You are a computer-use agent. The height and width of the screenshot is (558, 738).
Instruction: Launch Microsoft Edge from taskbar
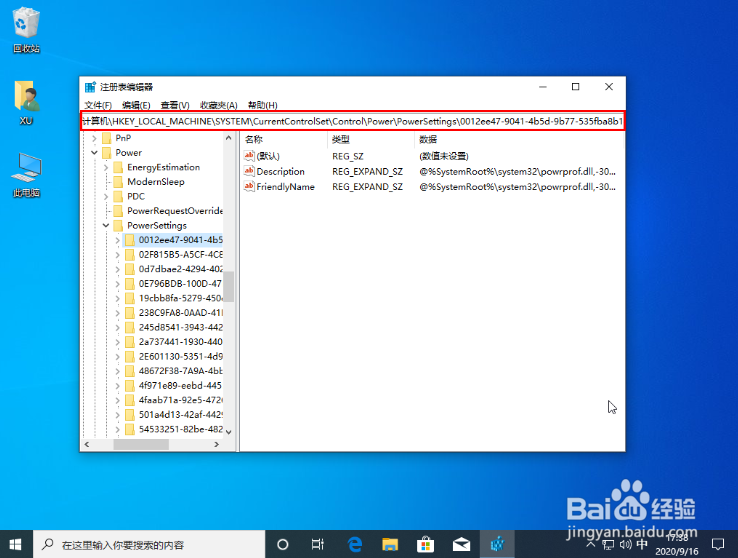[354, 544]
